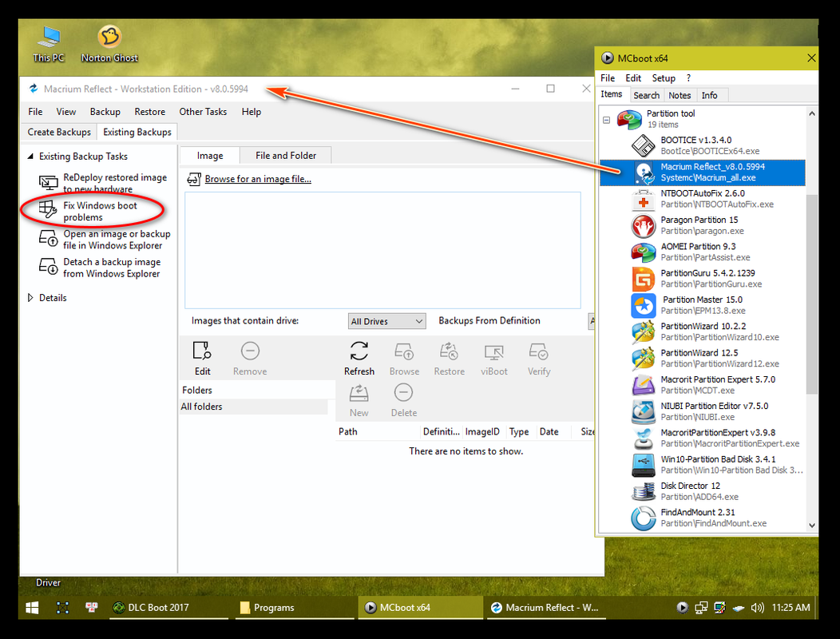Click Programs taskbar button
Image resolution: width=840 pixels, height=639 pixels.
(x=296, y=607)
